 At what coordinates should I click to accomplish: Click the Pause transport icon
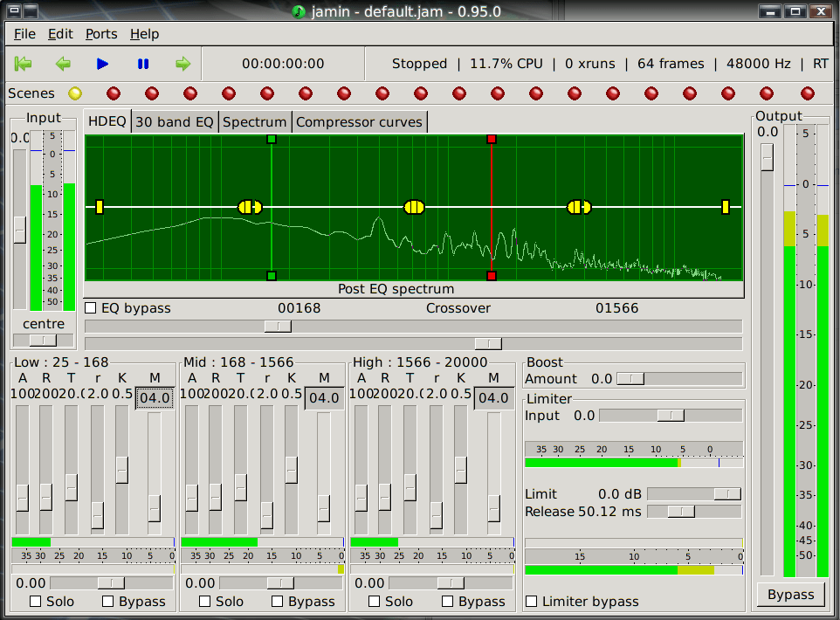pos(142,63)
